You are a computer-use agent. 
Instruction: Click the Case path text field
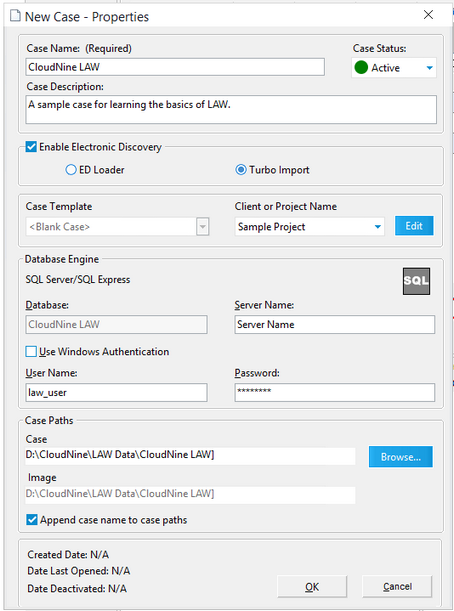click(x=190, y=455)
